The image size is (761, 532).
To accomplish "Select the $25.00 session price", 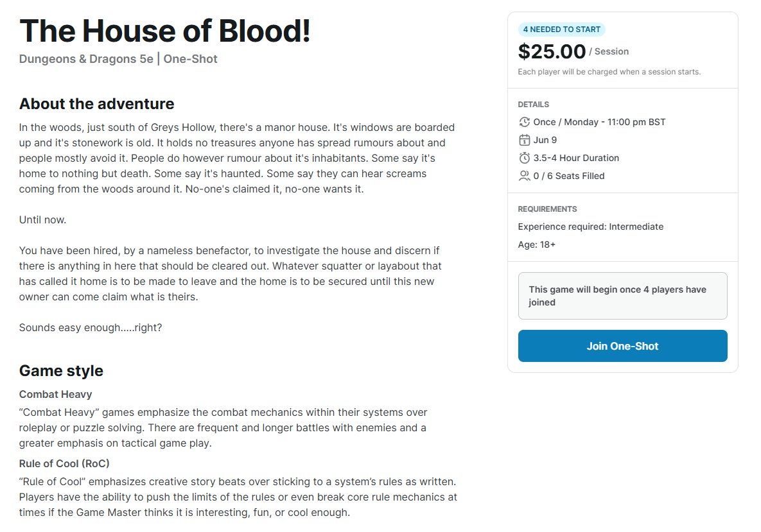I will click(552, 51).
